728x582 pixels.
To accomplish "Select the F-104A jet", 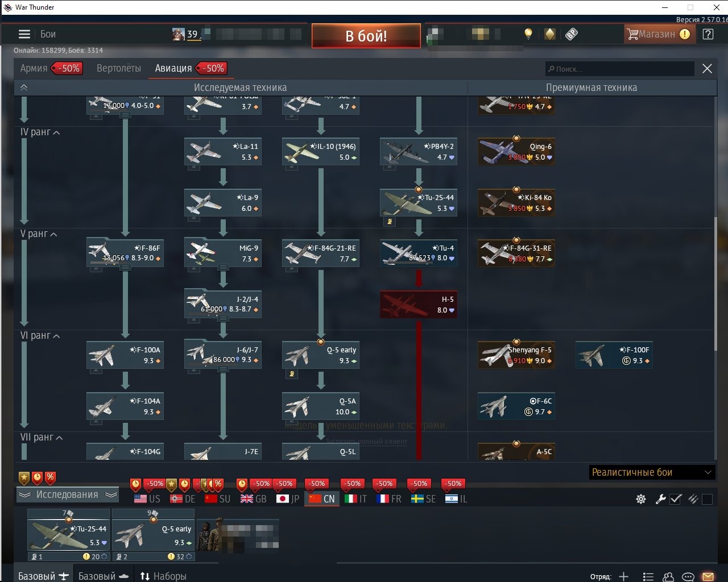I will tap(125, 406).
